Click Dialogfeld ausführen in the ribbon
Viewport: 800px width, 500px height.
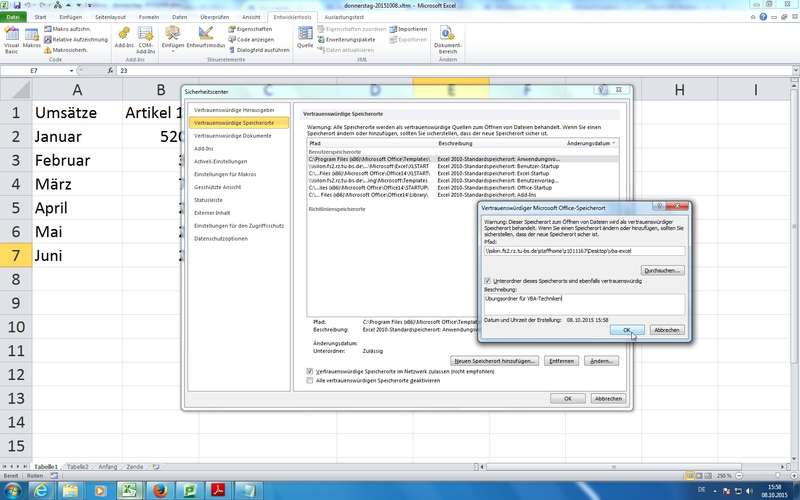point(259,50)
